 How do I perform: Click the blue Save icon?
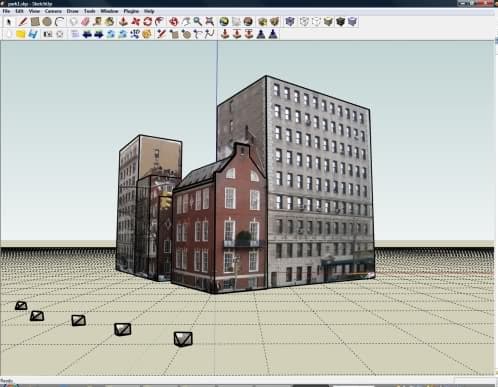[33, 34]
